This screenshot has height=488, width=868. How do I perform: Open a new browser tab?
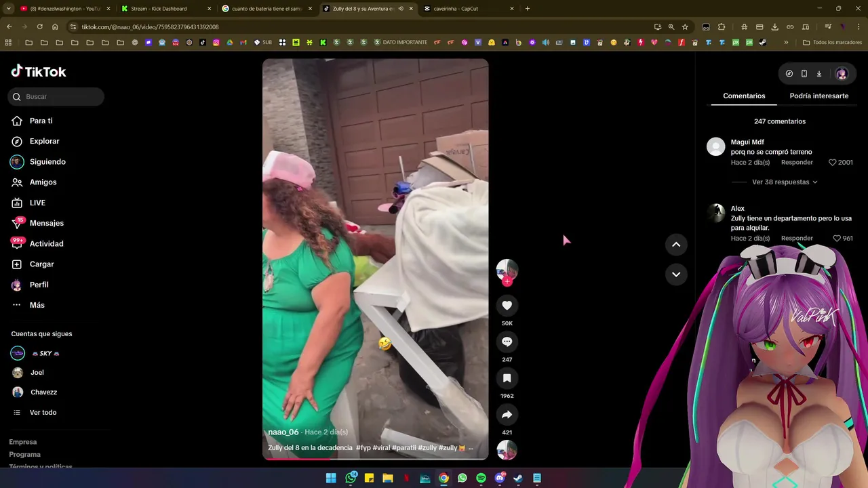tap(527, 9)
